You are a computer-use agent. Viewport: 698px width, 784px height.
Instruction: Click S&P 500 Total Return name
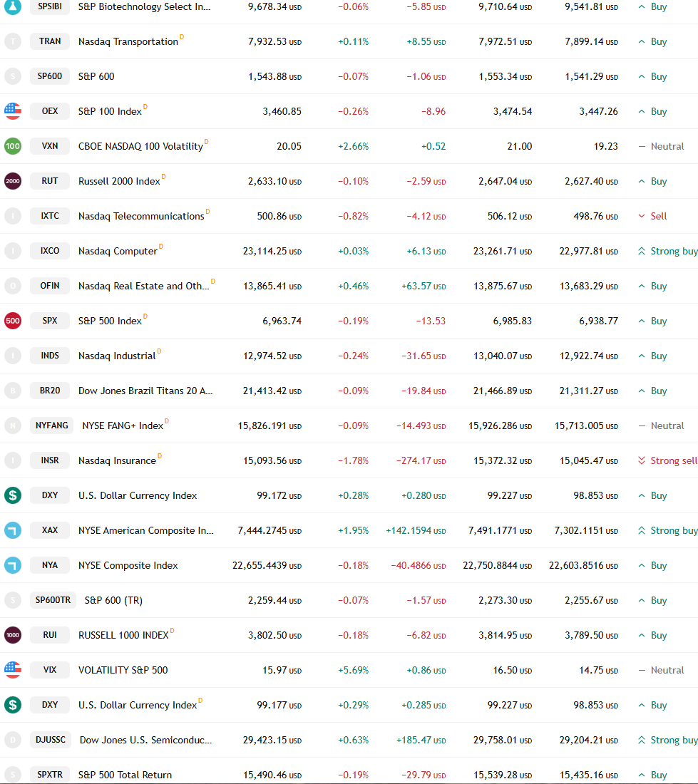pos(125,775)
